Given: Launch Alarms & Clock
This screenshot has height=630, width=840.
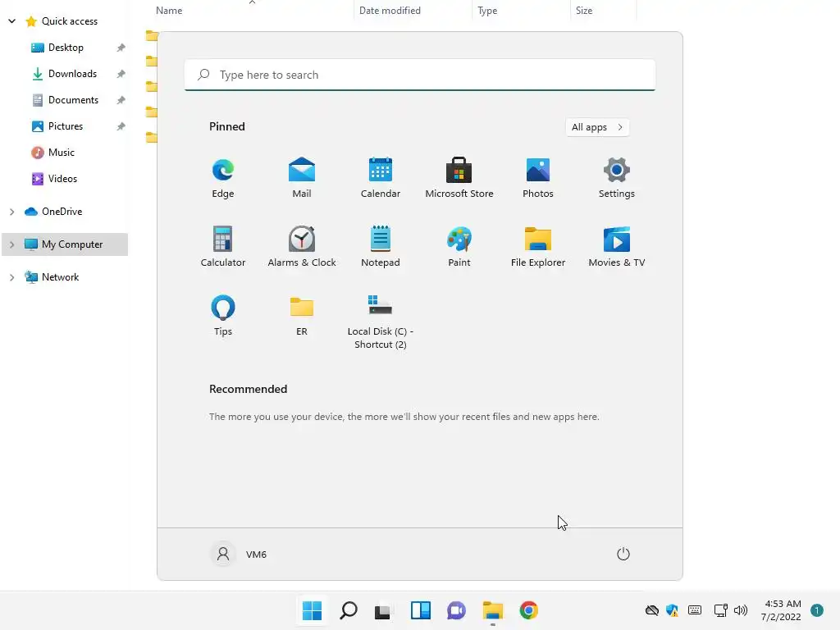Looking at the screenshot, I should pos(302,247).
